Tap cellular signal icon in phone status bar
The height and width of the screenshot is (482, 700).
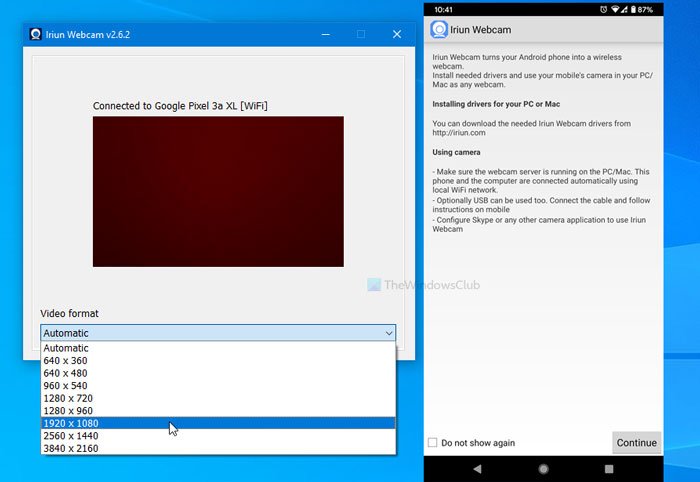[x=624, y=9]
